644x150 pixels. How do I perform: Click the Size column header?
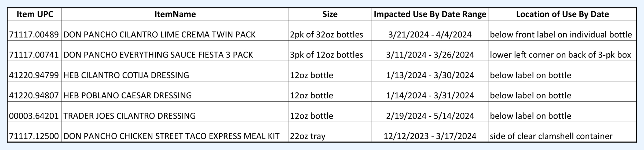330,14
